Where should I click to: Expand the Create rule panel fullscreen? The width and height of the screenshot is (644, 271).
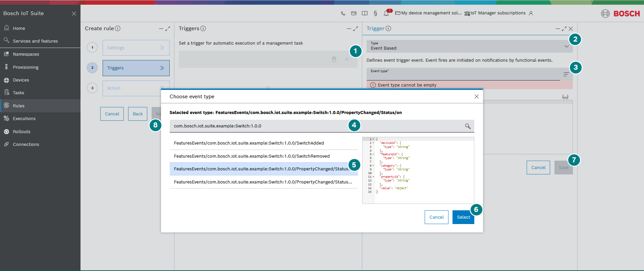point(168,29)
